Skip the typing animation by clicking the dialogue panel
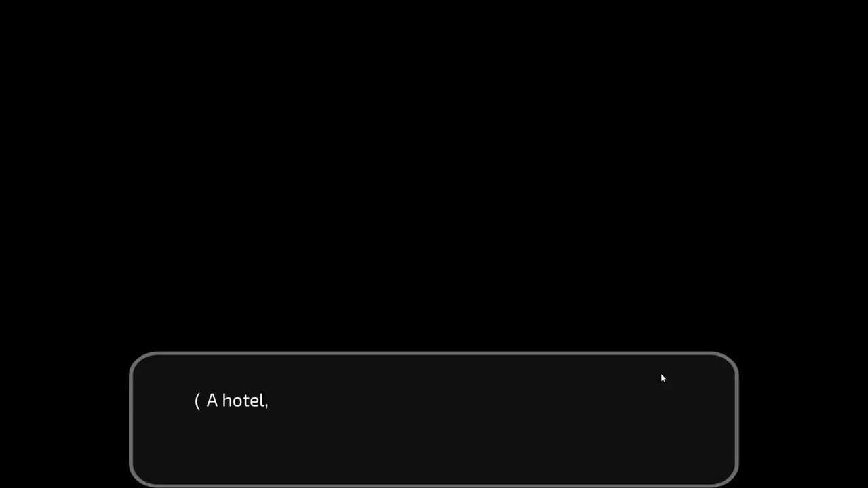Screen dimensions: 868x488 coord(434,420)
